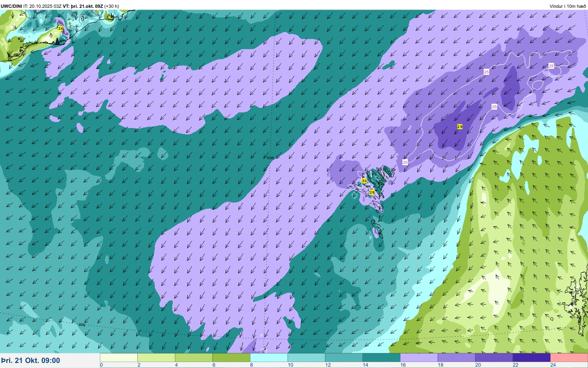
Task: Click the '(+30 h)' forecast offset text
Action: click(112, 6)
